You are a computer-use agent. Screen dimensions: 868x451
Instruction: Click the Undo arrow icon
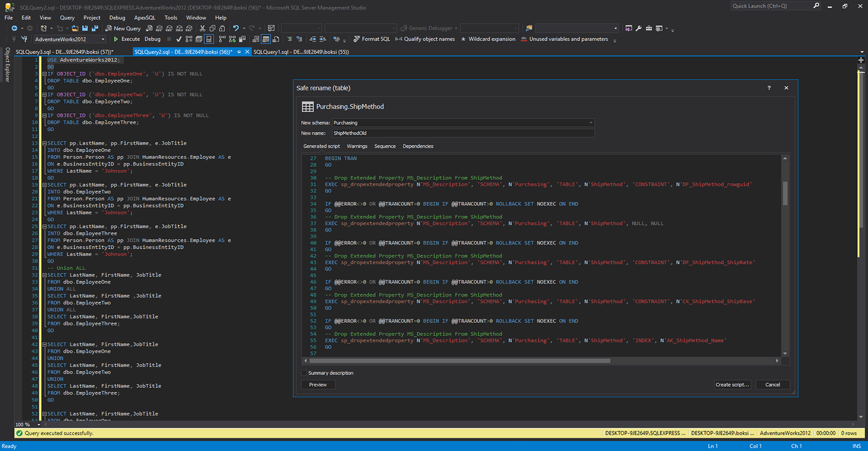click(x=236, y=28)
